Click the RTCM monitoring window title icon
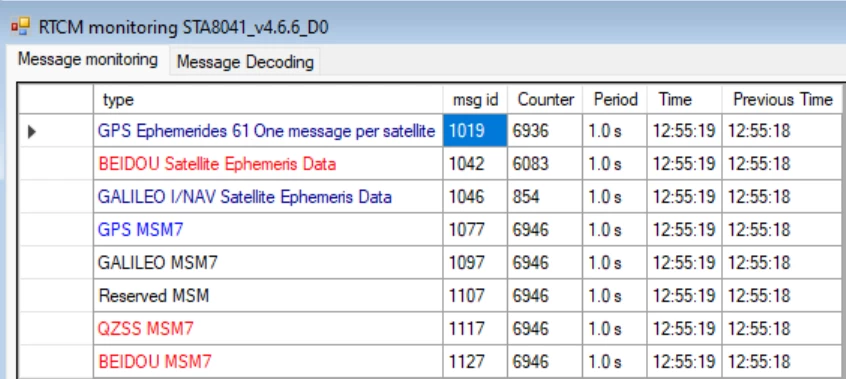Image resolution: width=846 pixels, height=379 pixels. [x=21, y=26]
